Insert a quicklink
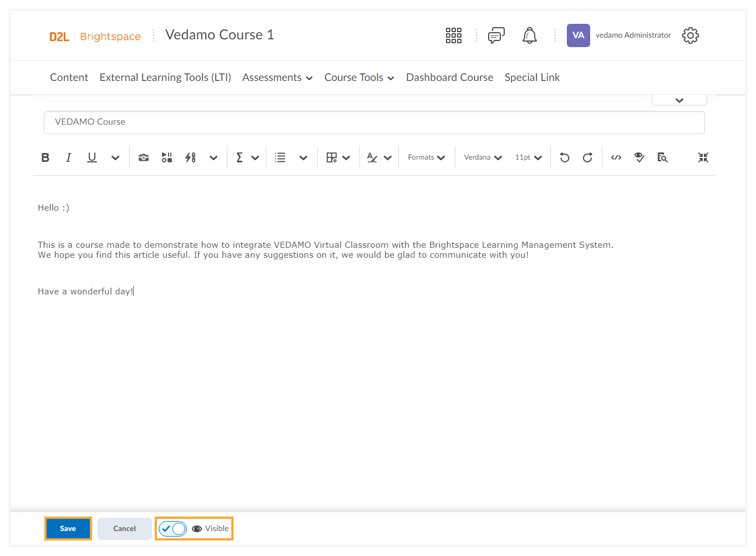The height and width of the screenshot is (556, 756). tap(190, 157)
